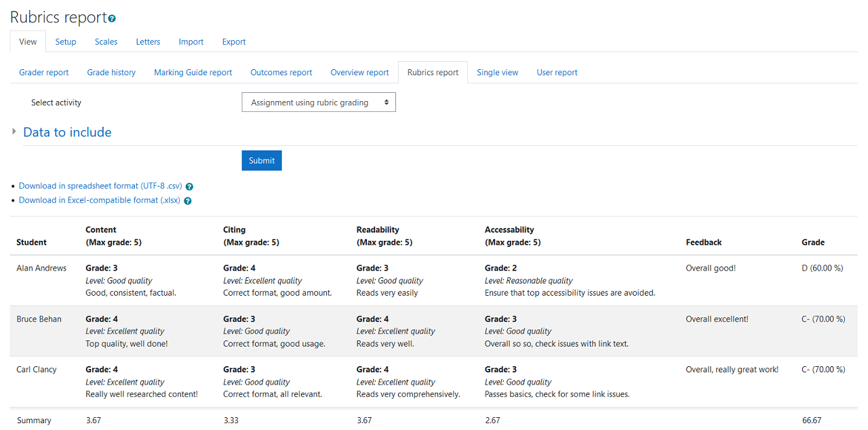Click help icon beside the Excel download link
Image resolution: width=868 pixels, height=430 pixels.
tap(187, 200)
